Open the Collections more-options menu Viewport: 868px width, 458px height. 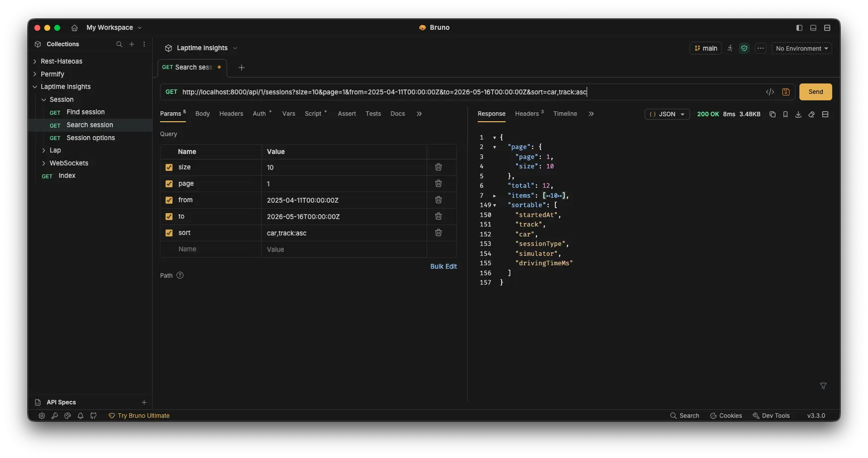tap(144, 44)
